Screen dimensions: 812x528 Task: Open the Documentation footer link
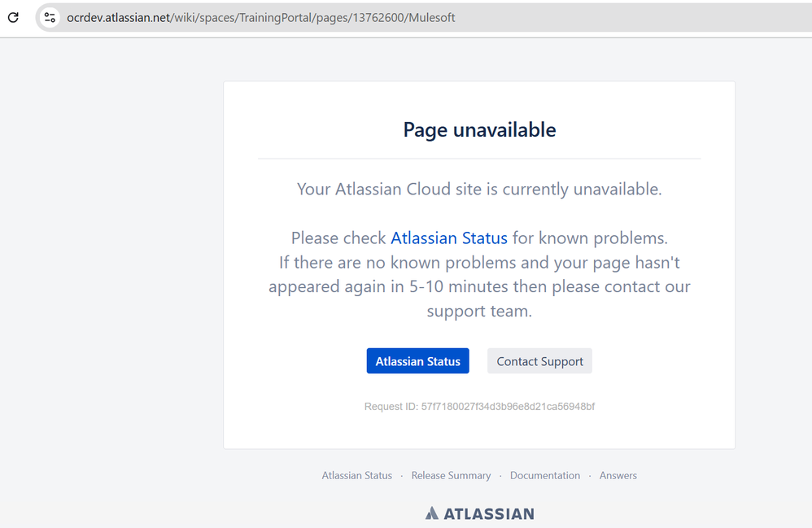545,475
